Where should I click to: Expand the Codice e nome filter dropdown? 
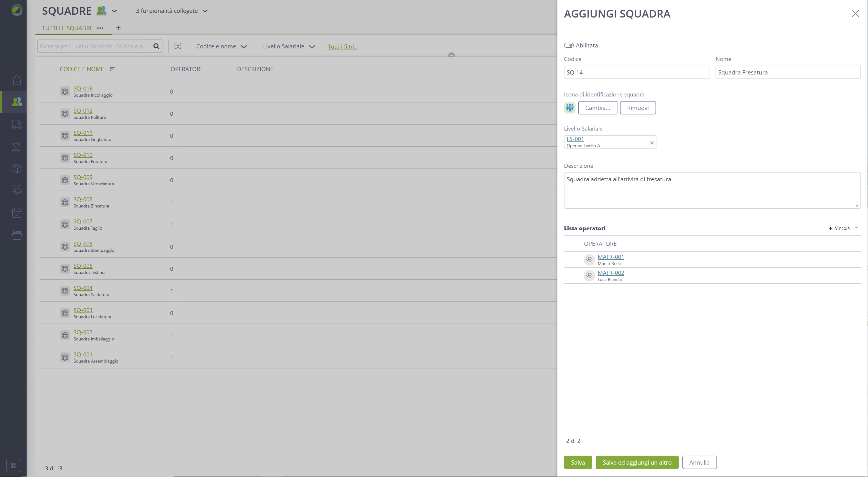tap(221, 47)
